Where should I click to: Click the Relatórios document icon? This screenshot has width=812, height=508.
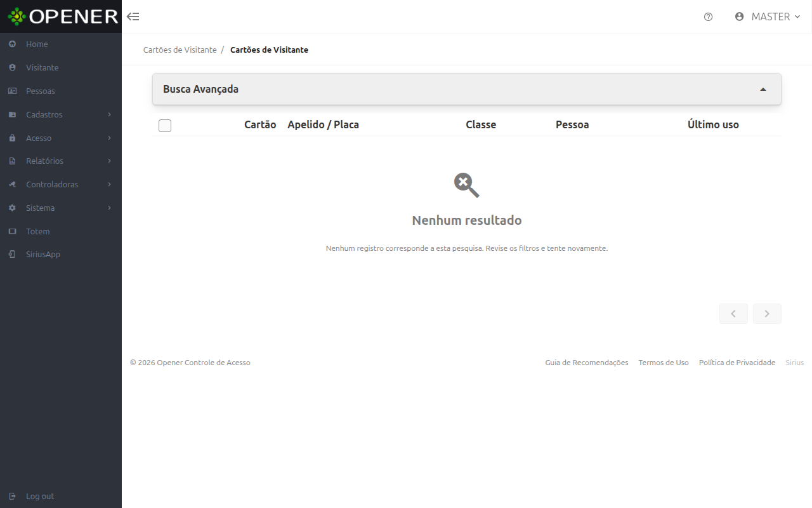pyautogui.click(x=12, y=161)
